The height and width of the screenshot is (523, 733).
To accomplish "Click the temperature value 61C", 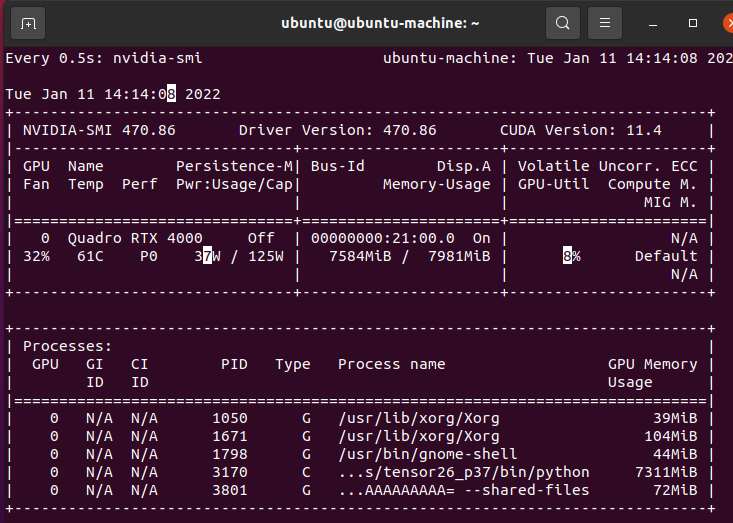I will coord(90,257).
